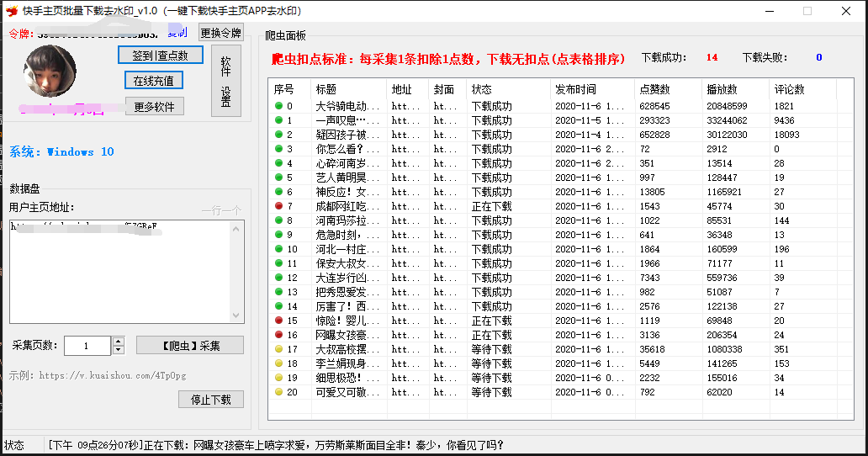The image size is (868, 456).
Task: Click the yellow status dot for row 18
Action: [278, 363]
